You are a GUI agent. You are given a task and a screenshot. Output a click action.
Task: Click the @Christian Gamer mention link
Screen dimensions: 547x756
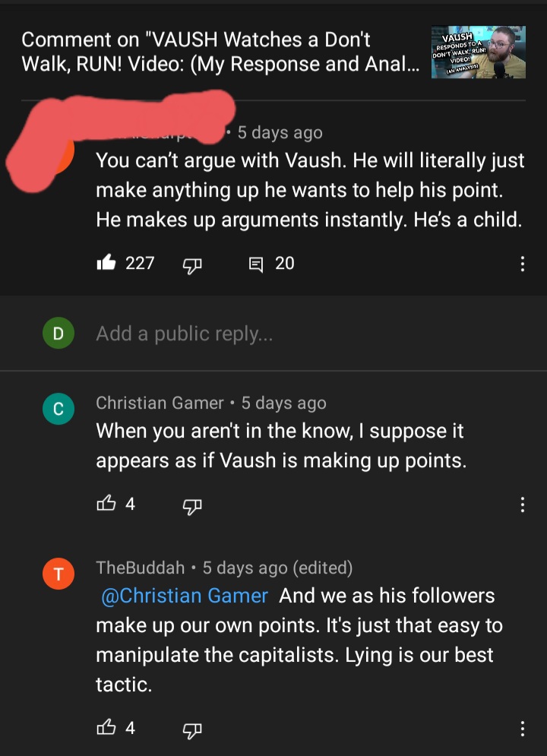point(184,596)
